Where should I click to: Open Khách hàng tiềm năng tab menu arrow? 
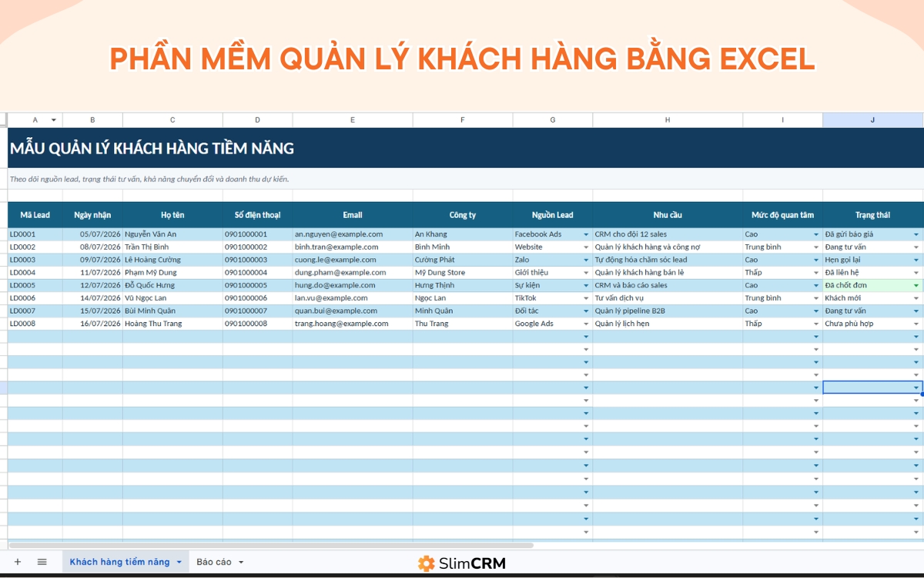pos(179,563)
